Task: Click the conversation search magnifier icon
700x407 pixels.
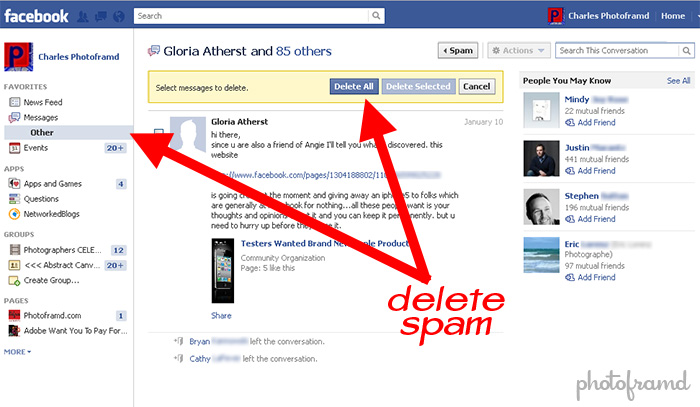Action: pos(687,50)
